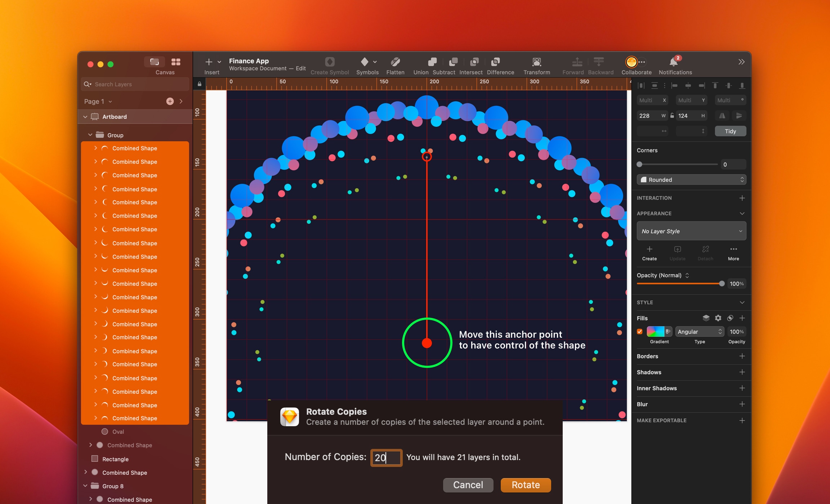Click the Flatten tool in the toolbar
Screen dimensions: 830x504
tap(395, 62)
